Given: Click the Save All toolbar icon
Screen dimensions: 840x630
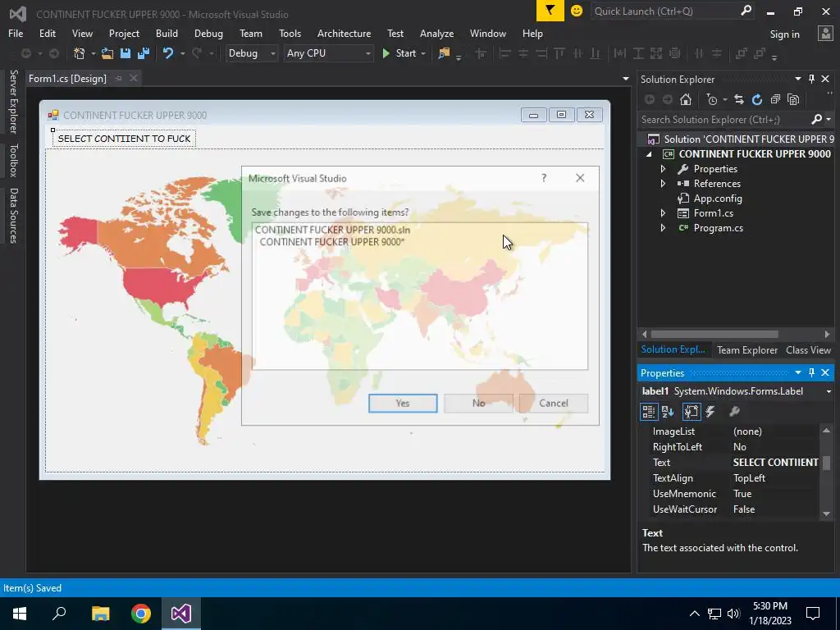Looking at the screenshot, I should click(x=144, y=53).
